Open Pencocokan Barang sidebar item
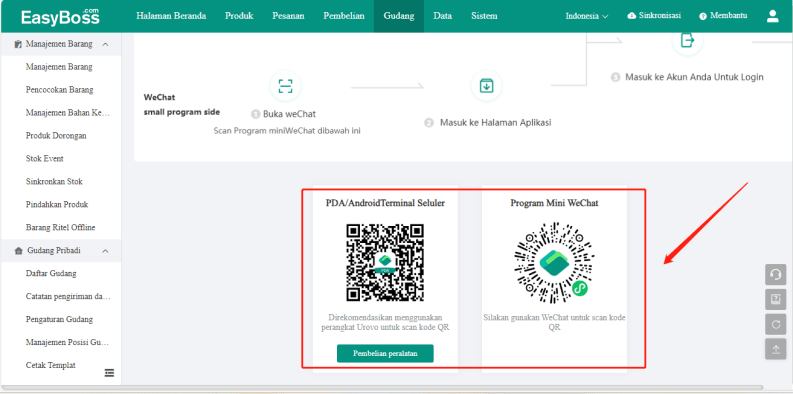The width and height of the screenshot is (793, 394). point(60,90)
